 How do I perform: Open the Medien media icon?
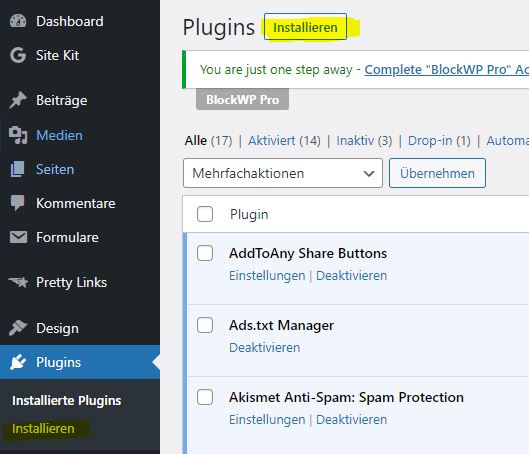tap(18, 135)
